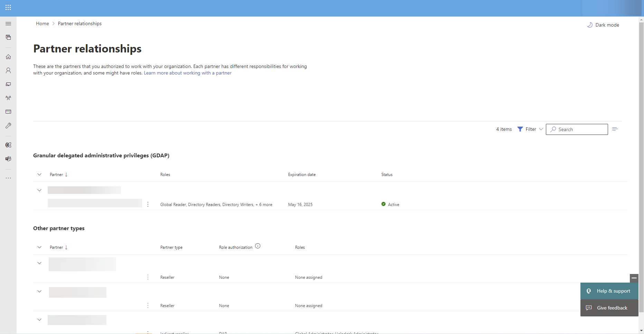The width and height of the screenshot is (644, 334).
Task: Open Help & support
Action: pos(609,291)
